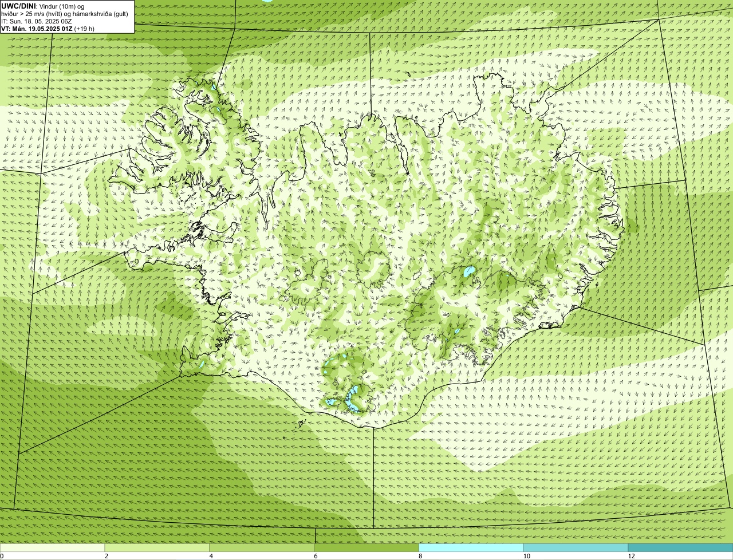The height and width of the screenshot is (560, 733).
Task: Click the legend tick label "2"
Action: tap(107, 556)
